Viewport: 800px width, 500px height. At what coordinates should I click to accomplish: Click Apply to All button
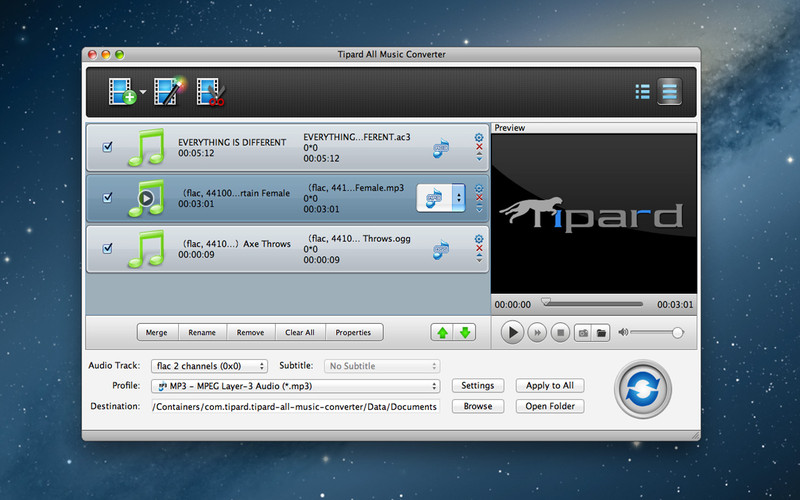coord(549,386)
